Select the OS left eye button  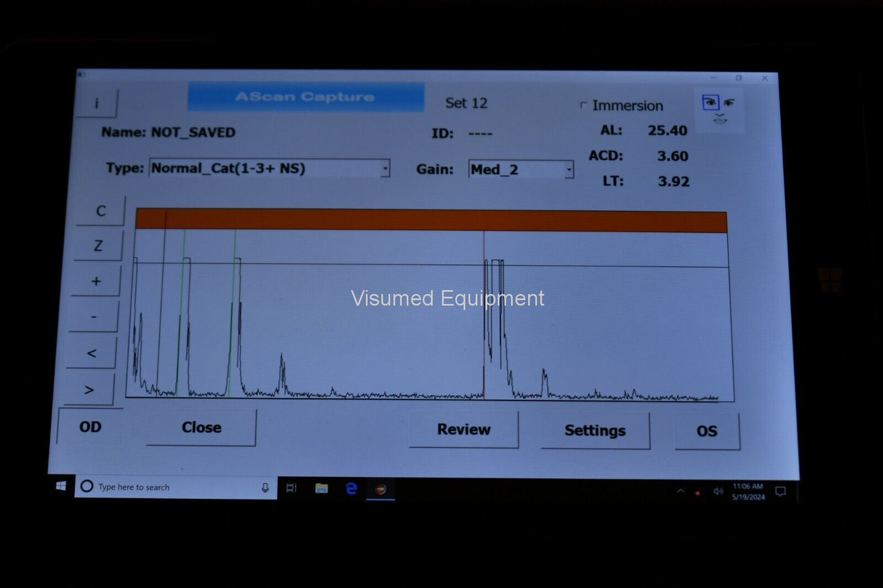pyautogui.click(x=707, y=431)
